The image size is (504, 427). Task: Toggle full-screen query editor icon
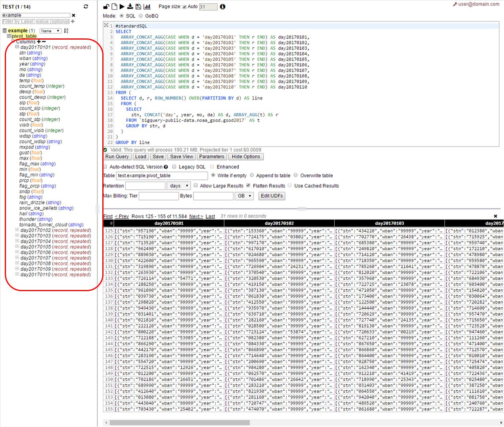click(x=106, y=25)
